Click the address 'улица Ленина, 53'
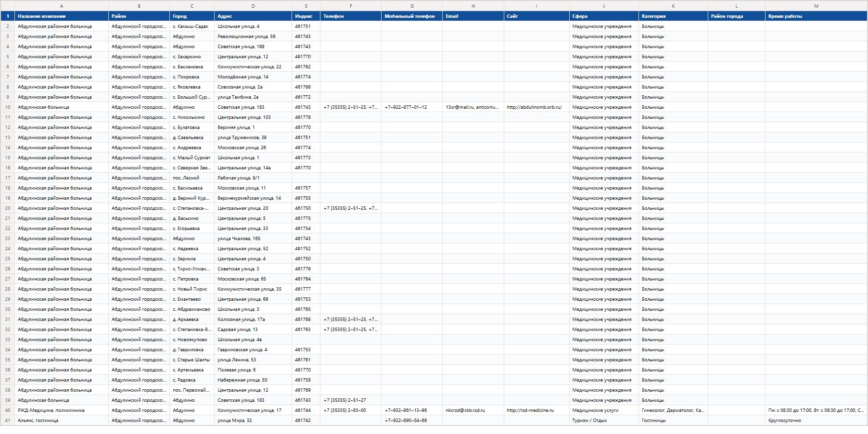The height and width of the screenshot is (434, 868). click(x=253, y=360)
